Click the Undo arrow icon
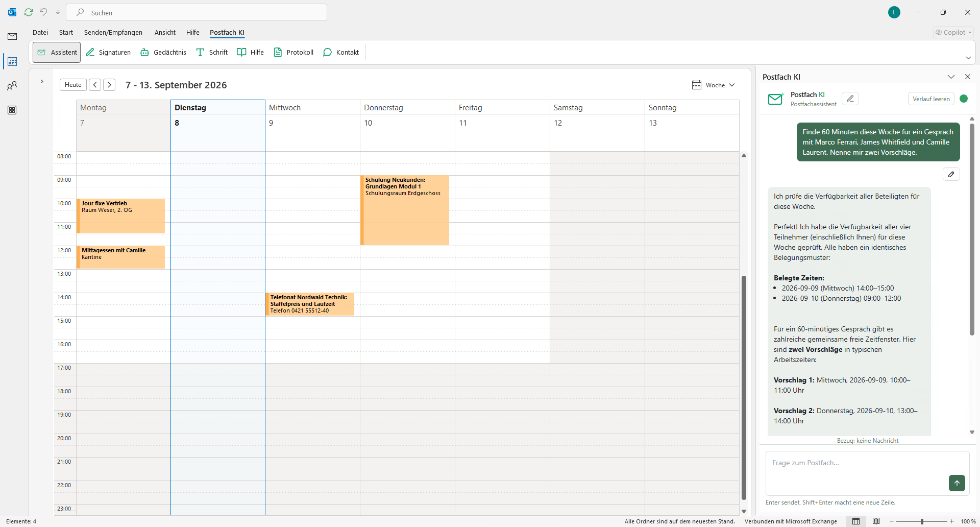 click(43, 12)
